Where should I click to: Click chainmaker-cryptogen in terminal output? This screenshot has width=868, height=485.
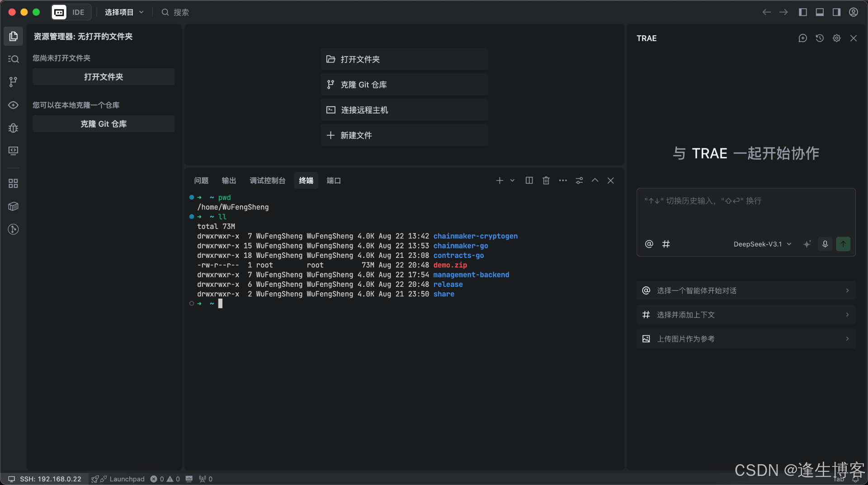coord(476,236)
